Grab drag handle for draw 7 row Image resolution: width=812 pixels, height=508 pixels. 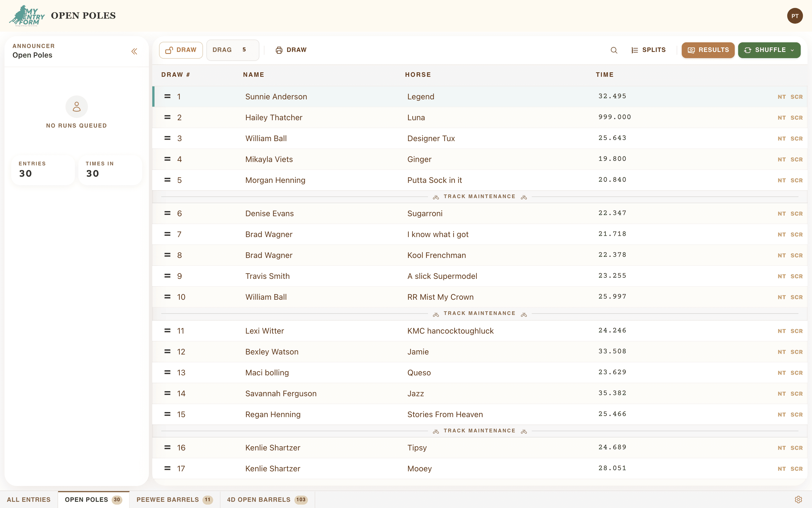point(167,234)
